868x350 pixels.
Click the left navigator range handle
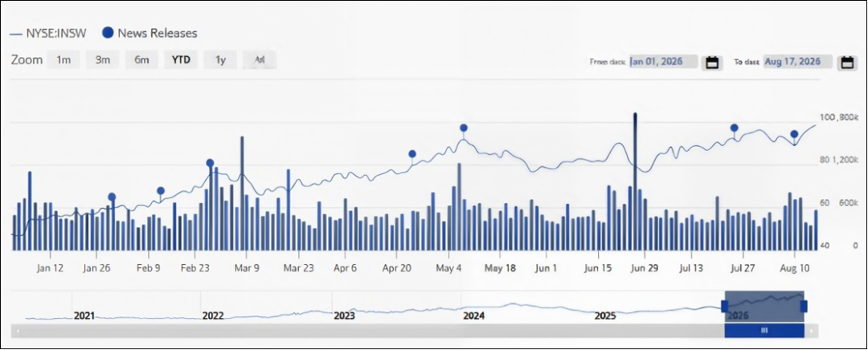click(725, 307)
